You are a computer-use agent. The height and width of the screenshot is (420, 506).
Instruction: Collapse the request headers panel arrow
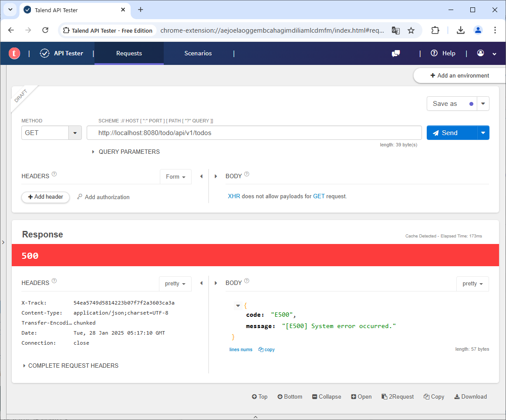pyautogui.click(x=201, y=176)
